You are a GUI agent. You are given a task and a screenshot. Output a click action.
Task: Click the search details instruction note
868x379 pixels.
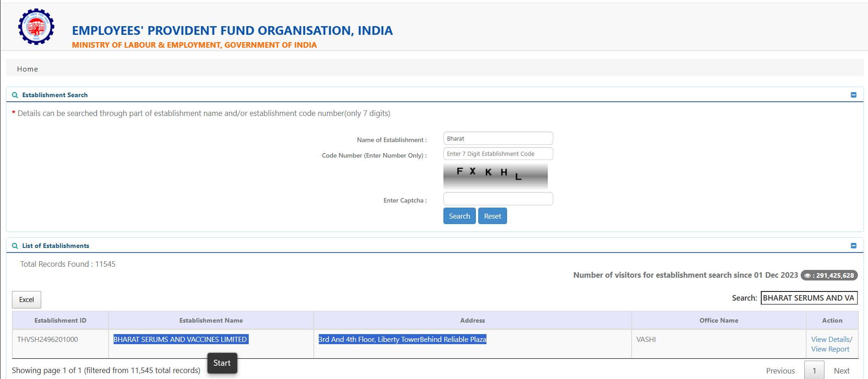point(201,113)
